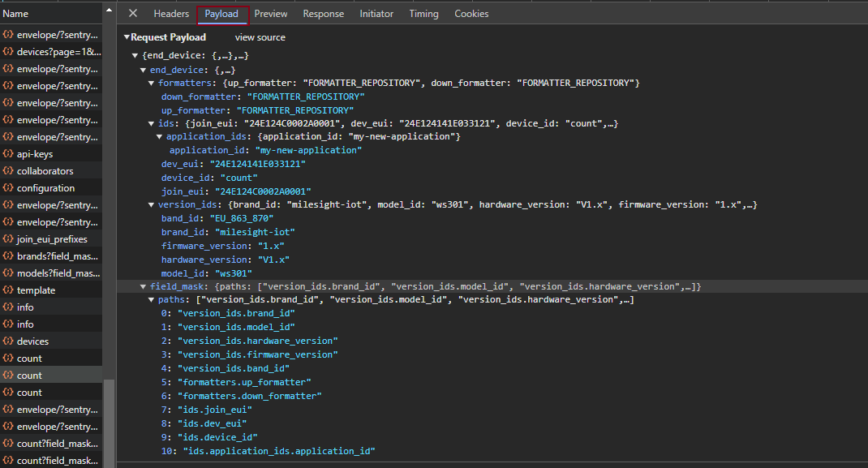Click firmware_version value "1.x"

pos(271,247)
